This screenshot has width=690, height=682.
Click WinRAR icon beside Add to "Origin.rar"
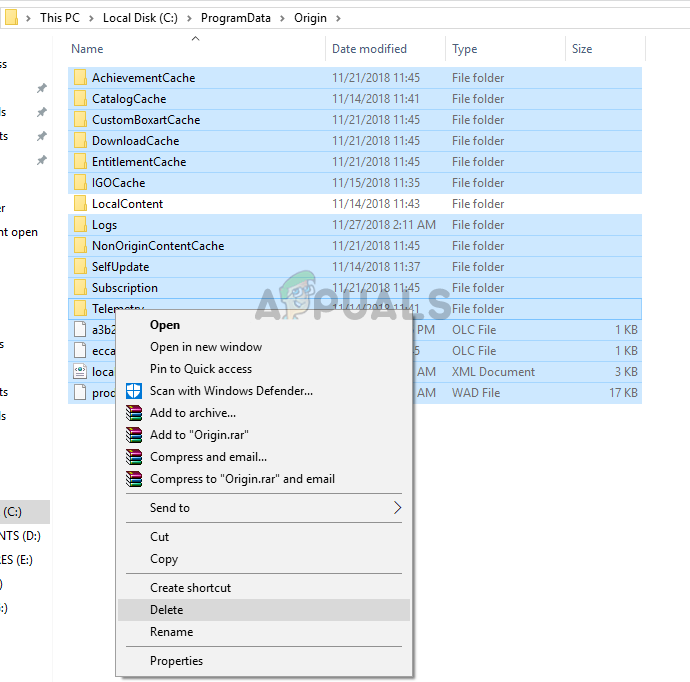(134, 435)
